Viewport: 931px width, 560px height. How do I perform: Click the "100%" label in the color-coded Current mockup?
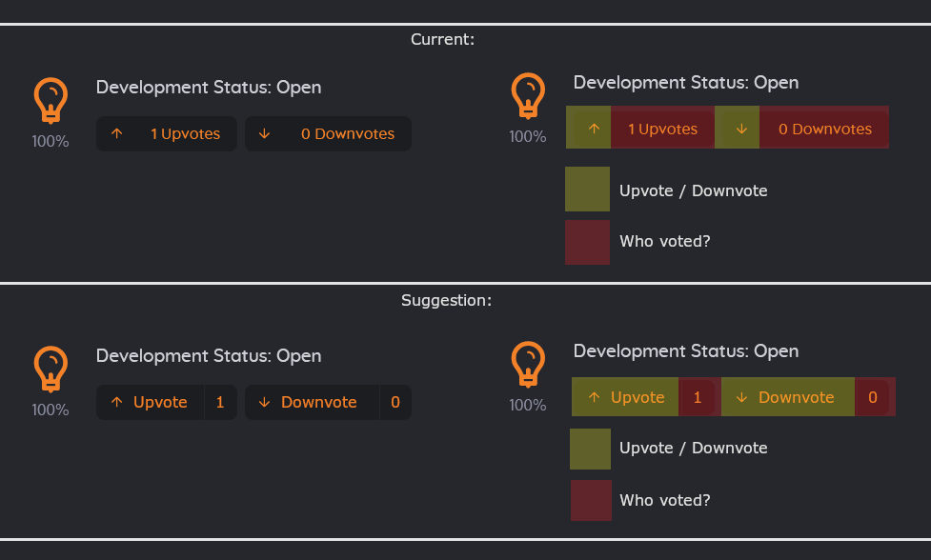tap(528, 136)
